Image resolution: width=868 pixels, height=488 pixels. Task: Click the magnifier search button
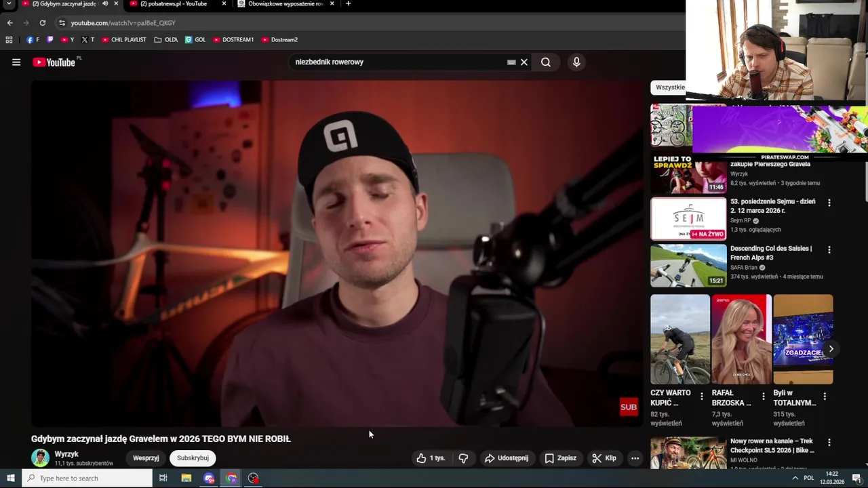click(546, 62)
